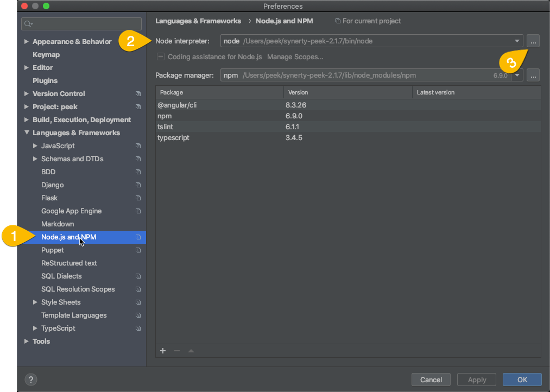This screenshot has height=392, width=550.
Task: Expand the TypeScript subsection
Action: point(35,328)
